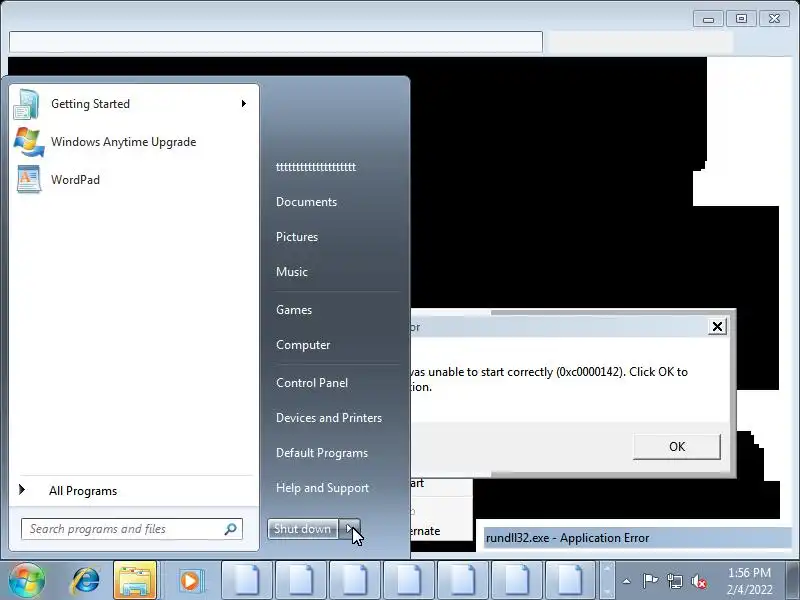Select the rundll32.exe - Application Error title bar
The width and height of the screenshot is (800, 600).
[x=637, y=538]
